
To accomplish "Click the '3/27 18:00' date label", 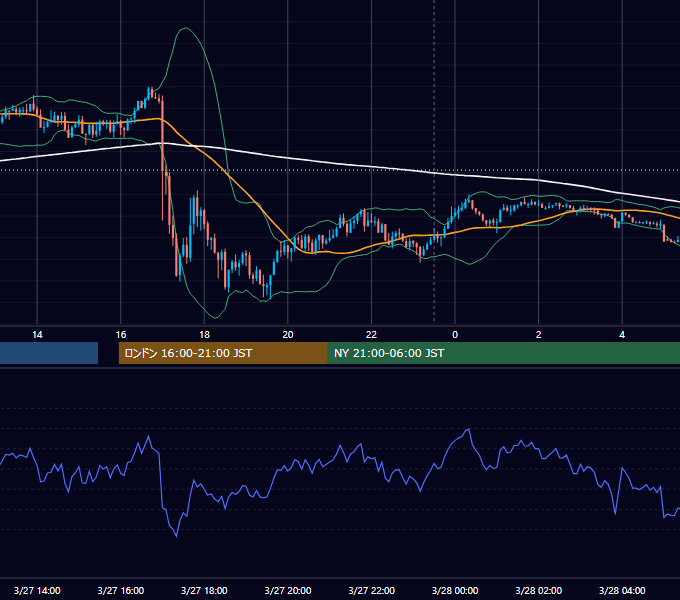I will [x=204, y=590].
